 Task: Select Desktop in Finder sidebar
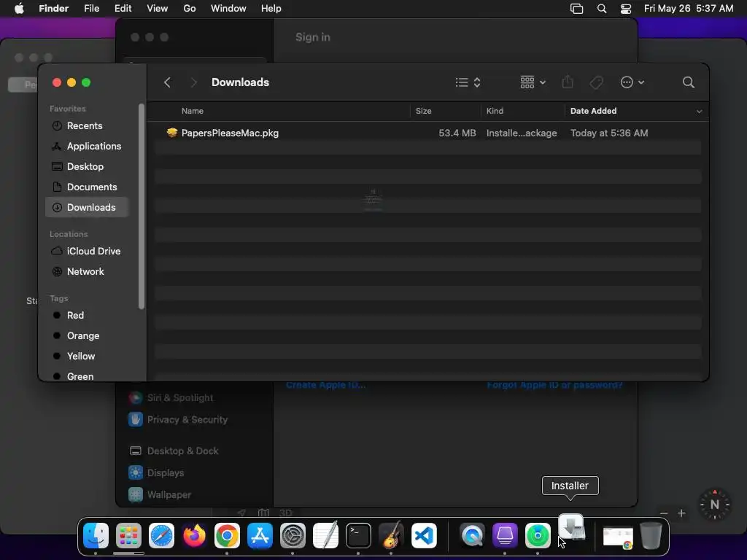coord(88,167)
